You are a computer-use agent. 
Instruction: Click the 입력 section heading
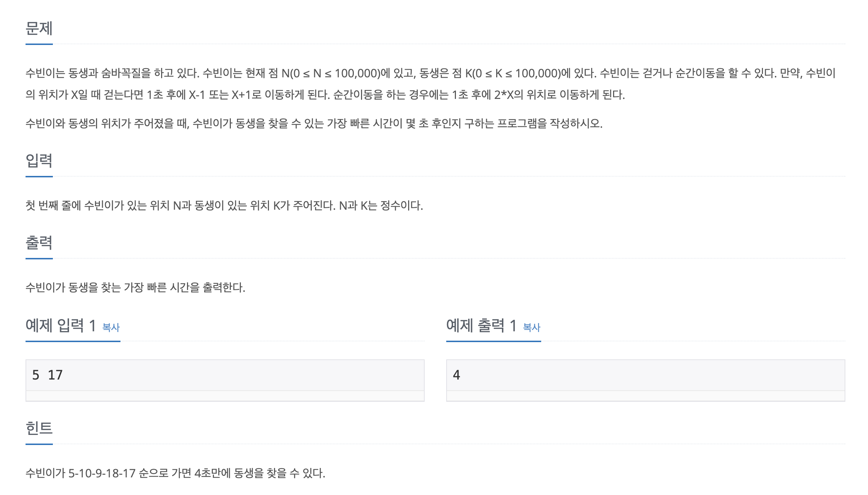(x=39, y=160)
